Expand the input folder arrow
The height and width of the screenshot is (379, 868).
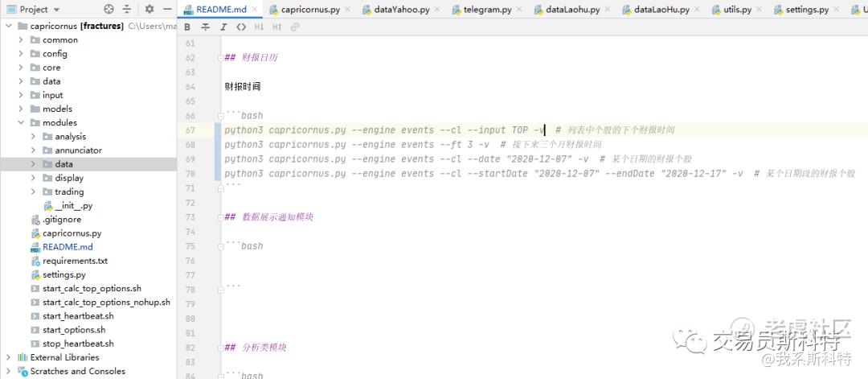click(20, 95)
